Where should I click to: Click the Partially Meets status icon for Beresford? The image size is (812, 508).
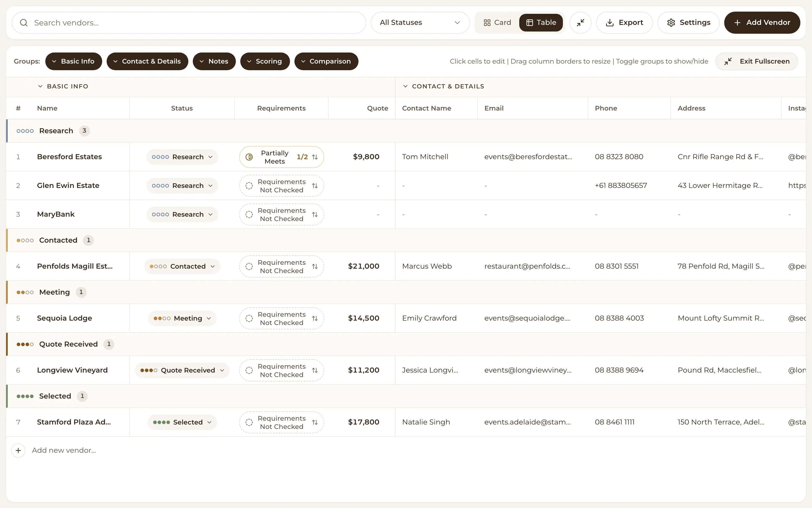(x=249, y=157)
